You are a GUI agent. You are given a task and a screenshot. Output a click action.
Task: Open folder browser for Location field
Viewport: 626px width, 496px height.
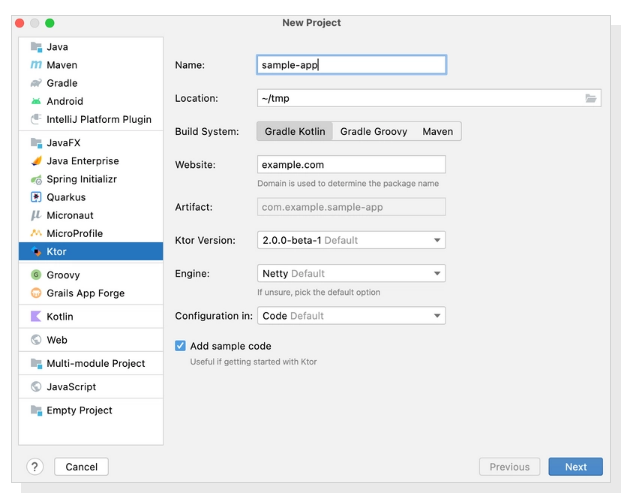coord(591,98)
